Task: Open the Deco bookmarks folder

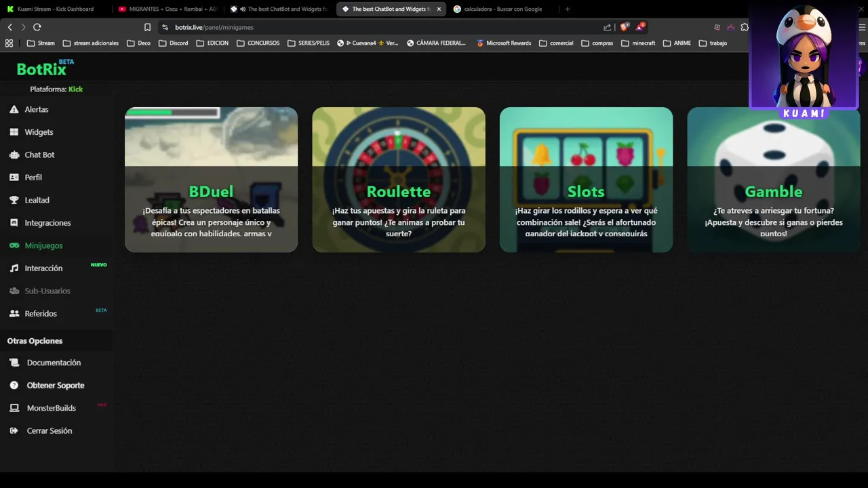Action: click(x=138, y=43)
